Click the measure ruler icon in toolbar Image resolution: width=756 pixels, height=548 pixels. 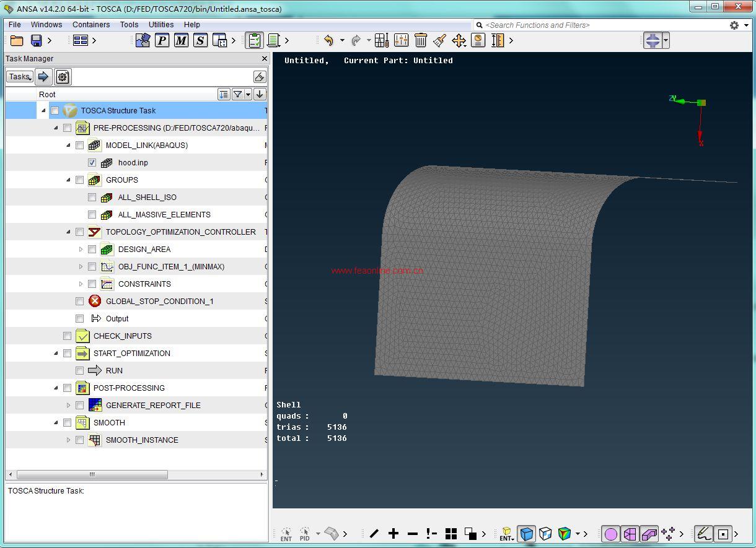498,40
